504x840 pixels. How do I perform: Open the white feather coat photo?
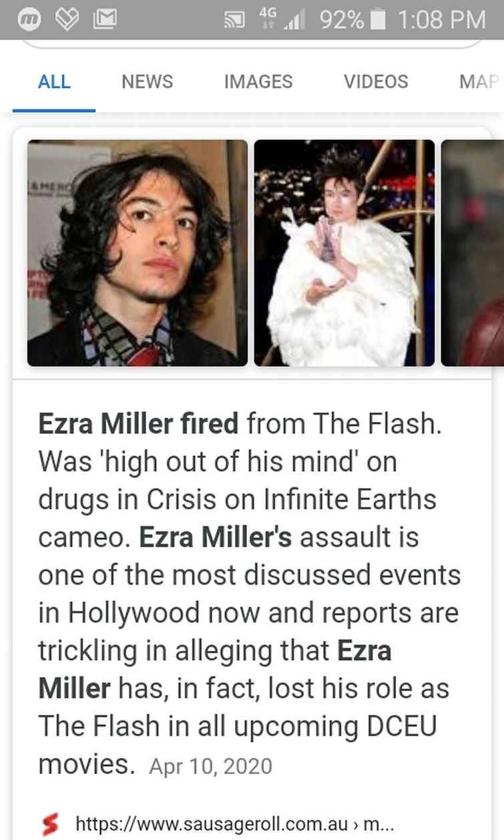(x=344, y=253)
